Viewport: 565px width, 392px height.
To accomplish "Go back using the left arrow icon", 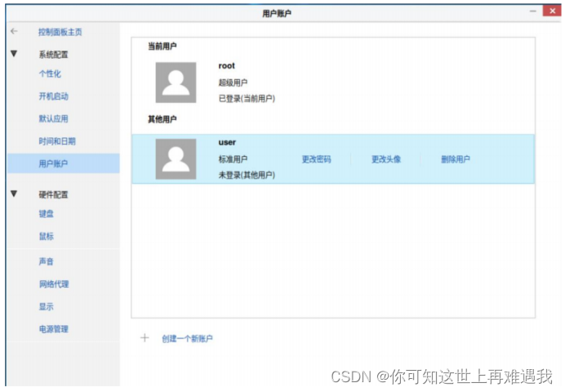I will point(14,31).
